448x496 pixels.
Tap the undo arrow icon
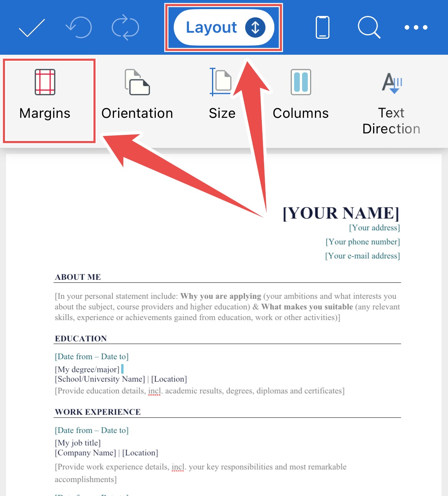79,27
